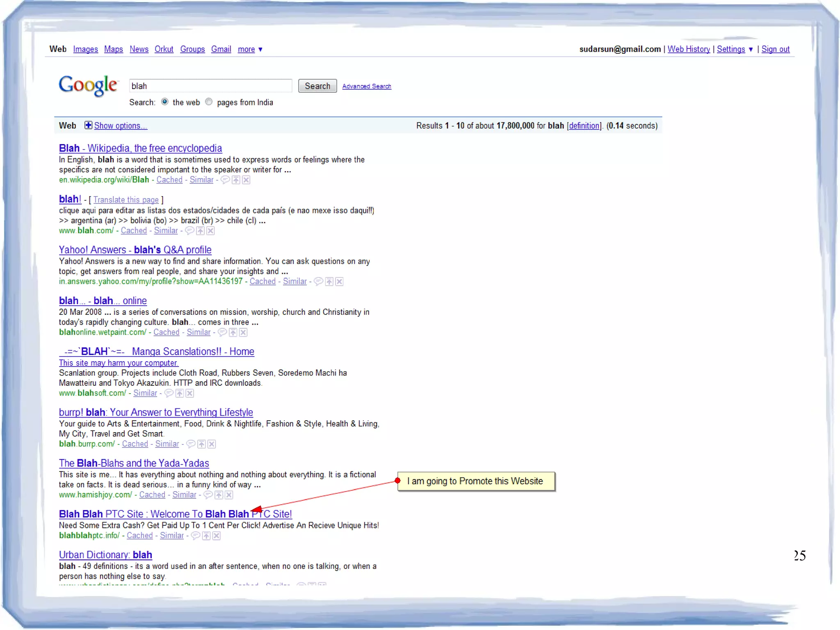Open Cached link for in.answers.yahoo.com result
The height and width of the screenshot is (630, 840).
point(262,282)
